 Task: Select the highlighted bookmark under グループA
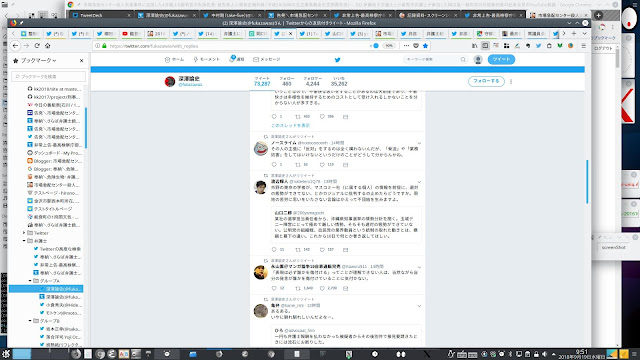tap(46, 289)
